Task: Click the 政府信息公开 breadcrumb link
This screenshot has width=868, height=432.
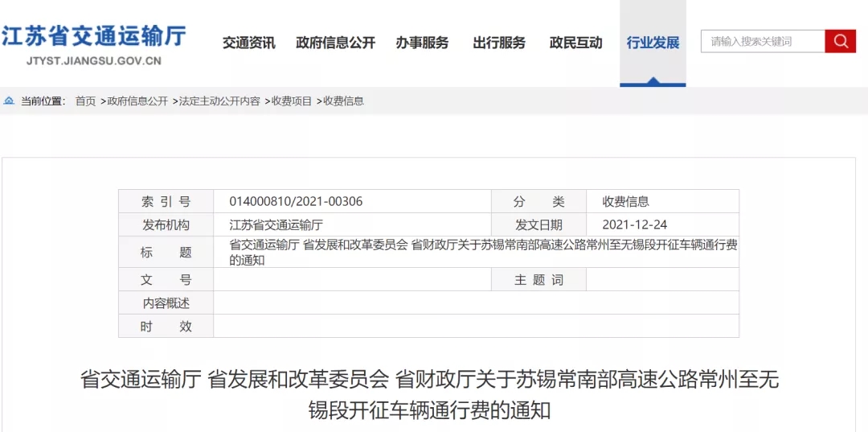Action: click(x=137, y=101)
